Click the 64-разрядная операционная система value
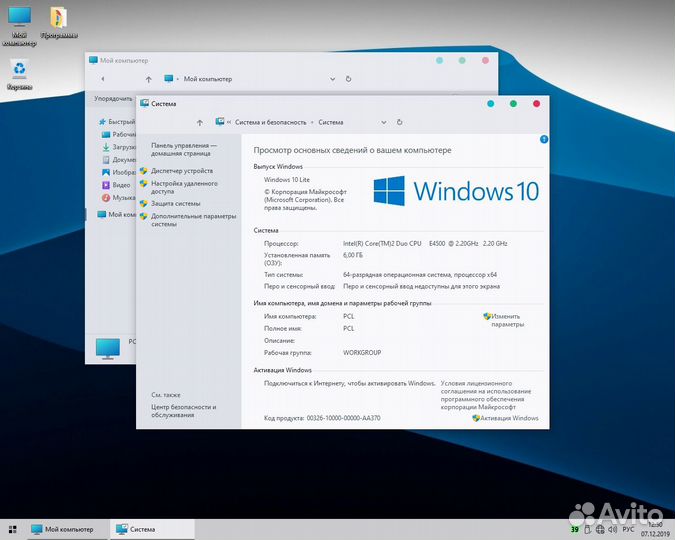This screenshot has width=675, height=540. pos(420,275)
